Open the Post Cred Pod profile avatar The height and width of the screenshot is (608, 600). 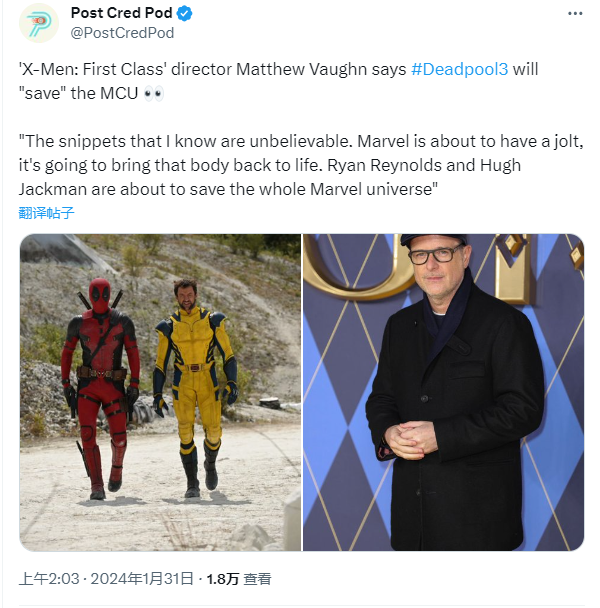[x=39, y=23]
